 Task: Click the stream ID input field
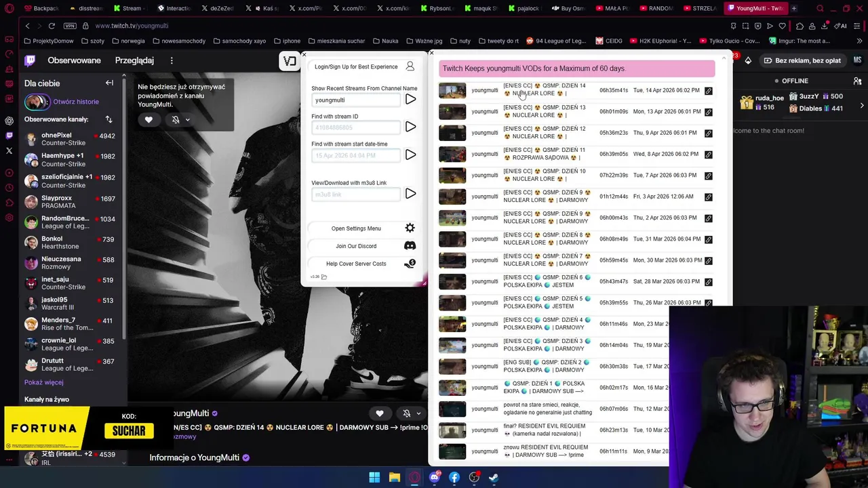(x=356, y=127)
